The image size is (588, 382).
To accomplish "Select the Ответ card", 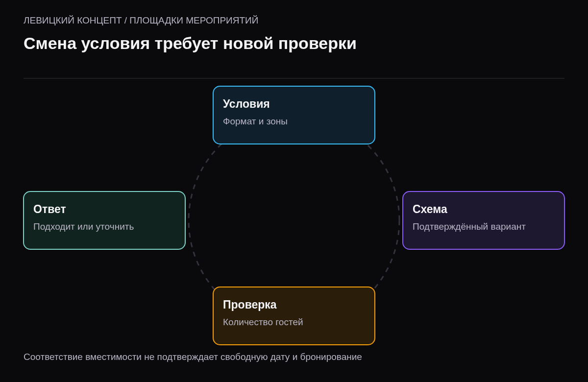I will point(104,220).
